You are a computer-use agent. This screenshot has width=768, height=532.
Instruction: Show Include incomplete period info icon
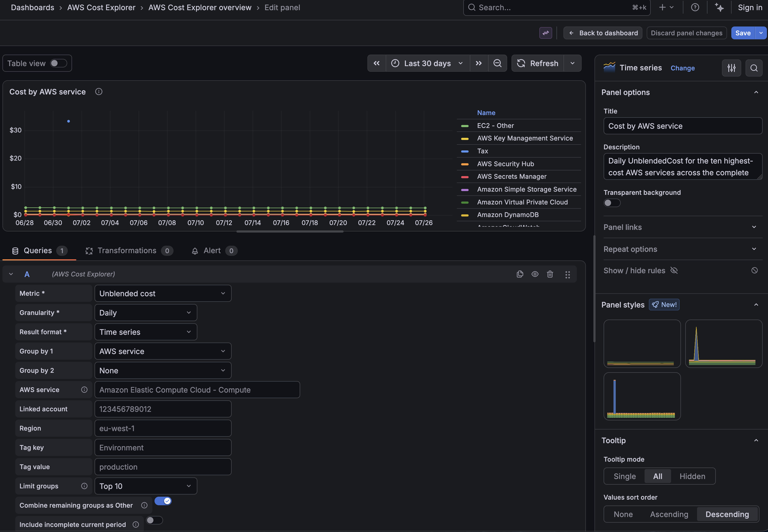point(136,525)
